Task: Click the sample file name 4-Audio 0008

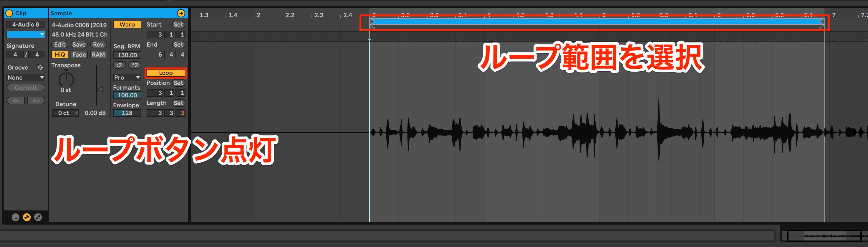Action: pyautogui.click(x=79, y=25)
